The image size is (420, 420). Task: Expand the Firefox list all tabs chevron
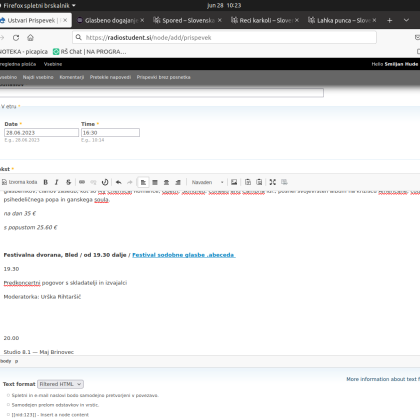pyautogui.click(x=406, y=20)
